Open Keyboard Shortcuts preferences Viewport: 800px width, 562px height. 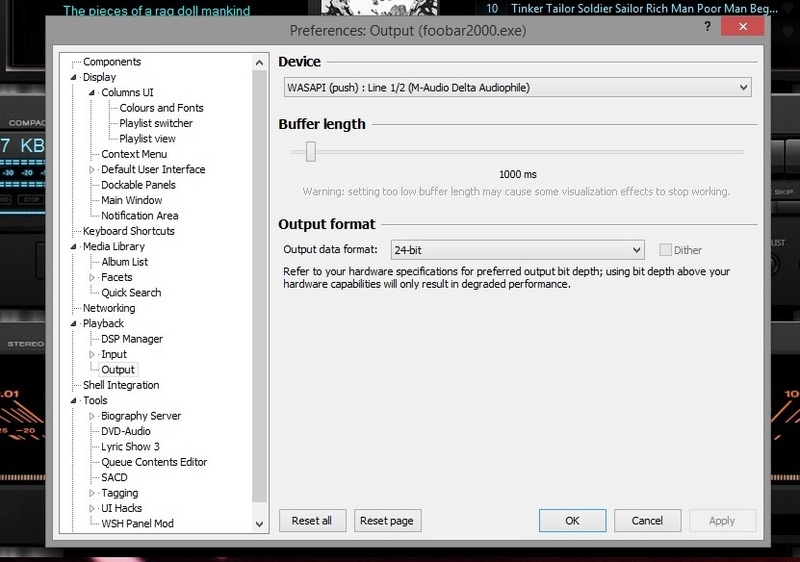(x=129, y=231)
